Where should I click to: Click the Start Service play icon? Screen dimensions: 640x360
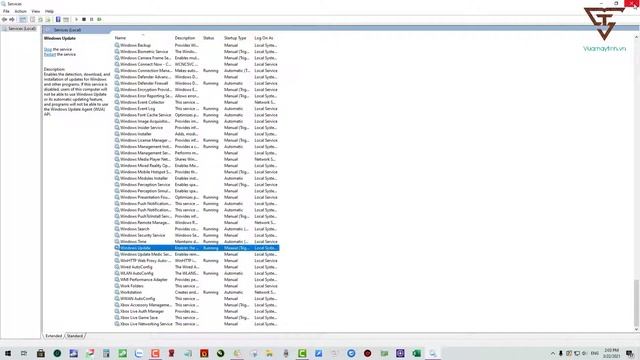[x=76, y=19]
